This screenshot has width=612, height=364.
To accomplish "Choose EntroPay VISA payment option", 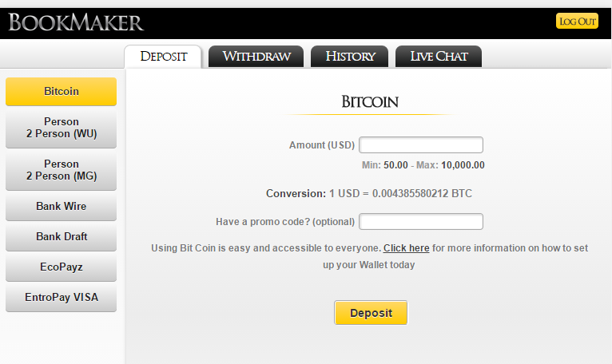I will click(62, 298).
